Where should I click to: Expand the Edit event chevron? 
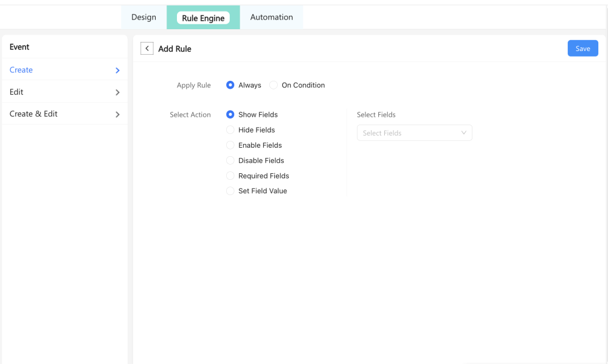pyautogui.click(x=117, y=92)
